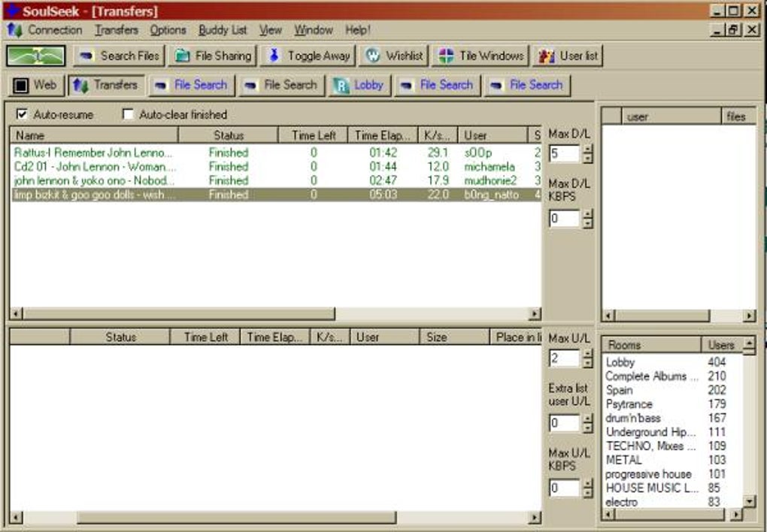Increase Max U/L KBPS using the up arrow
Viewport: 767px width, 532px height.
587,483
